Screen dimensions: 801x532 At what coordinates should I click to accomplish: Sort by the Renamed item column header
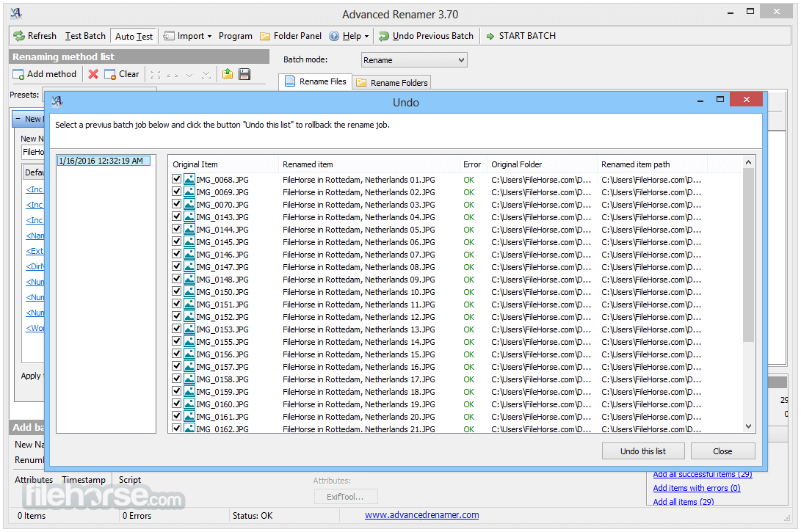(369, 164)
